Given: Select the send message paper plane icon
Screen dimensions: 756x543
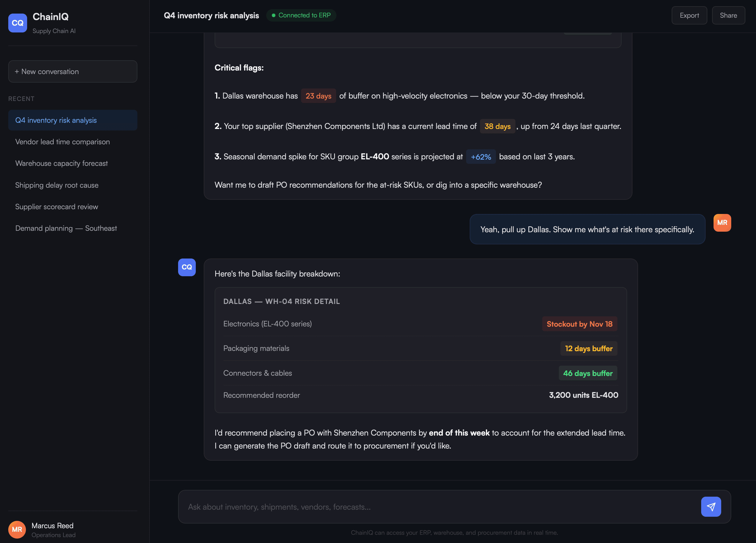Looking at the screenshot, I should coord(711,506).
